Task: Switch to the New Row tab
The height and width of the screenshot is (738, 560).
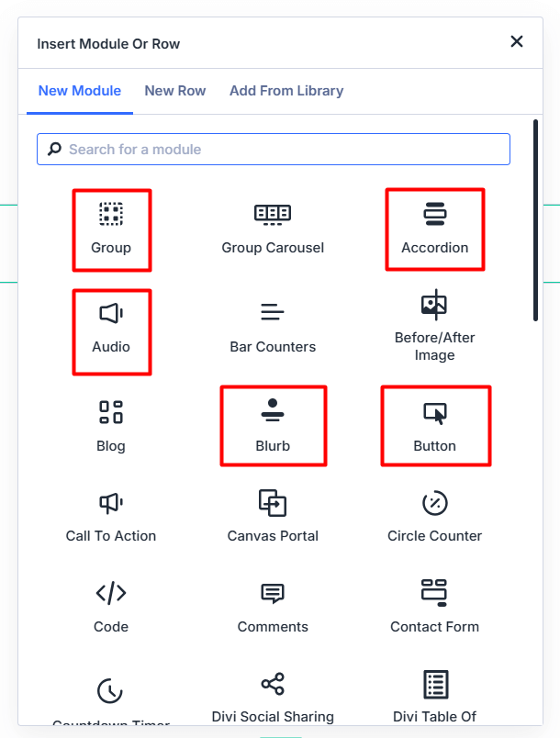Action: tap(175, 91)
